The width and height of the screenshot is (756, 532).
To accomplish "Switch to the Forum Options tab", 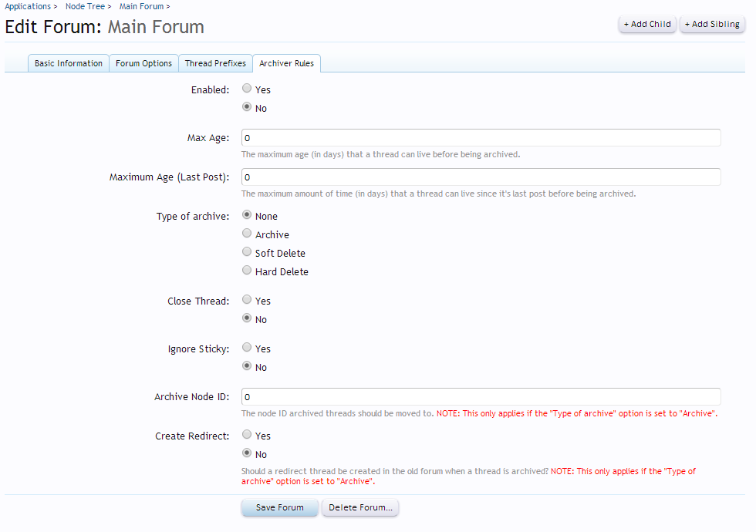I will coord(143,63).
